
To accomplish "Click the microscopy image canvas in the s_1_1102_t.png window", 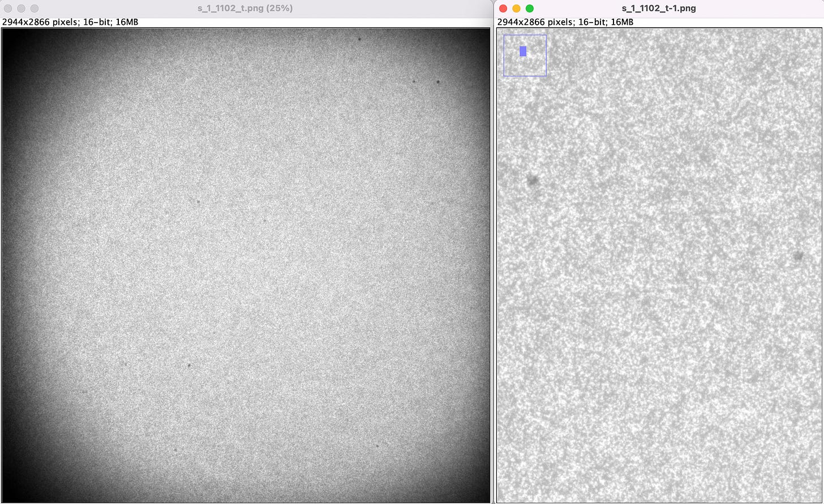I will click(x=246, y=265).
